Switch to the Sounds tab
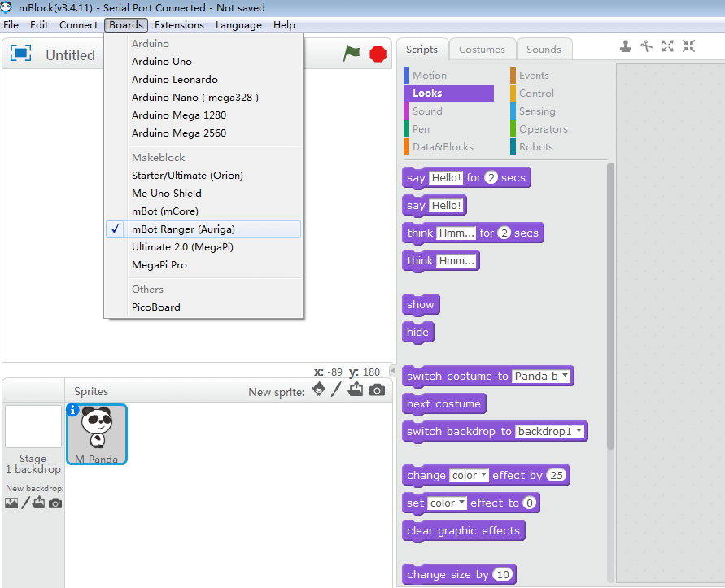Viewport: 725px width, 588px height. 544,50
